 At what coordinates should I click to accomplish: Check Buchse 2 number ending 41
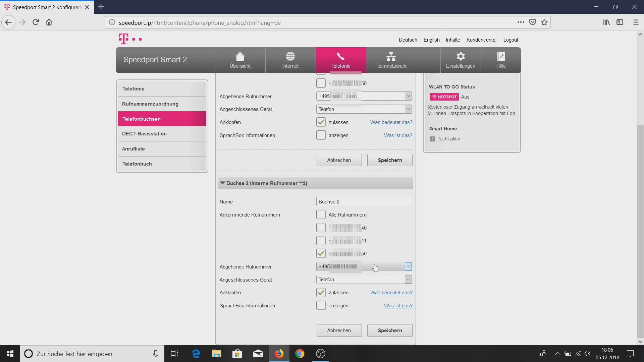coord(321,241)
